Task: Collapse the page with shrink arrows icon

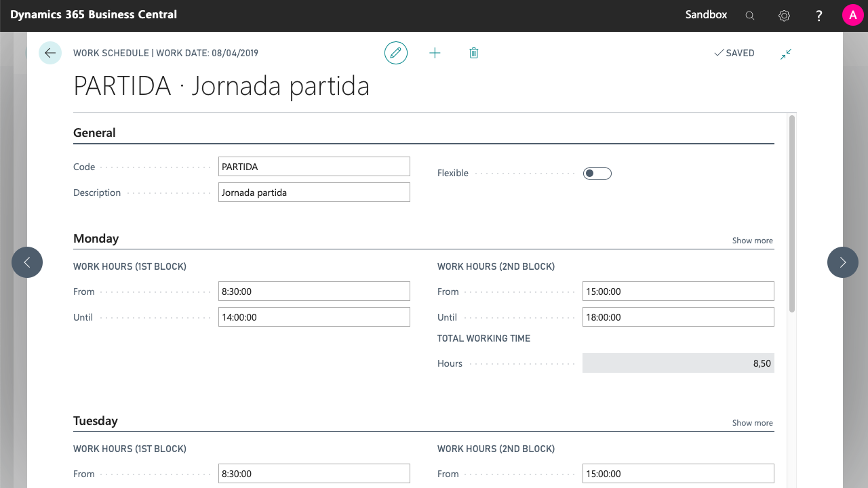Action: coord(786,54)
